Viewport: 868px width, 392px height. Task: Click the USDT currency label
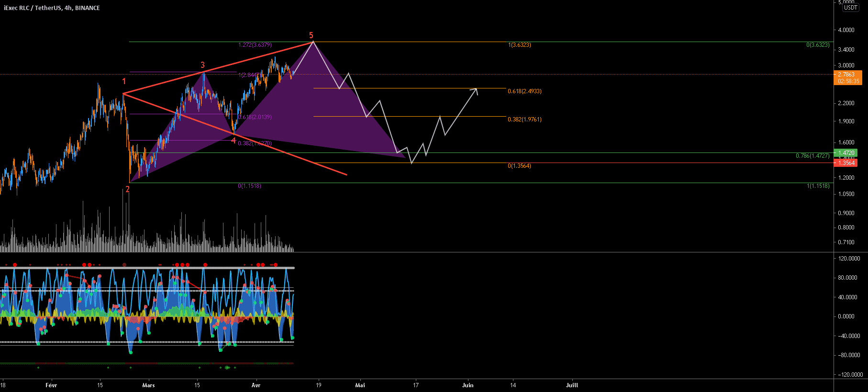pyautogui.click(x=850, y=8)
